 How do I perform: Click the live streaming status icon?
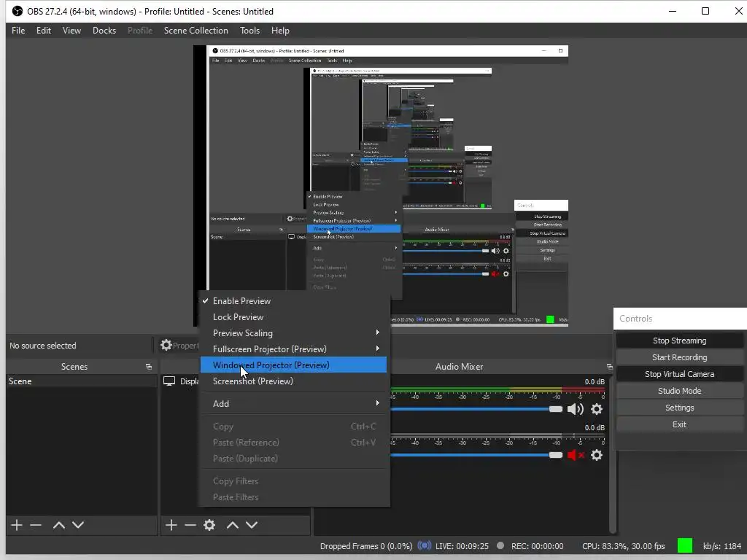point(424,545)
